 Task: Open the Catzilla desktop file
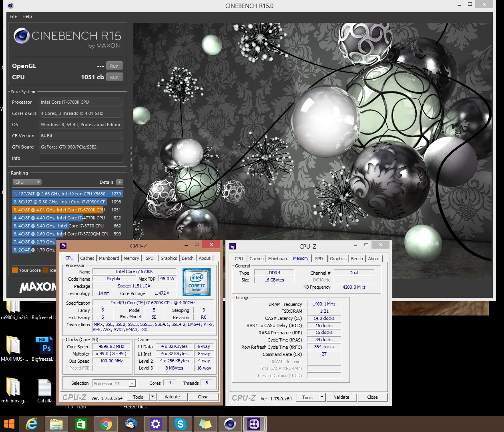pyautogui.click(x=45, y=391)
